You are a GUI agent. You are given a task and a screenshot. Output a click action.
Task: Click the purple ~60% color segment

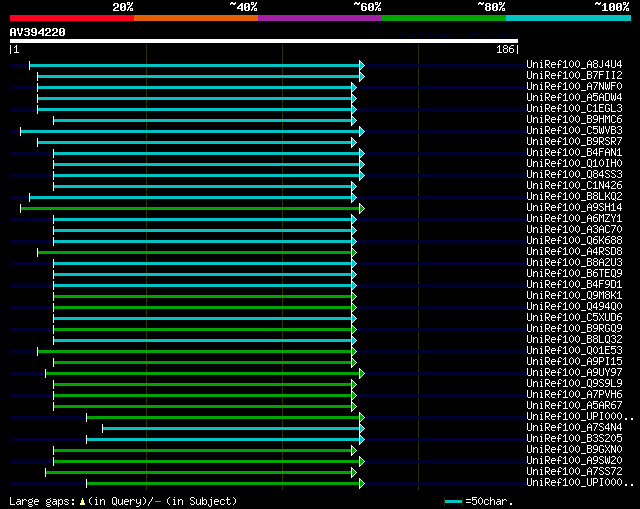320,18
